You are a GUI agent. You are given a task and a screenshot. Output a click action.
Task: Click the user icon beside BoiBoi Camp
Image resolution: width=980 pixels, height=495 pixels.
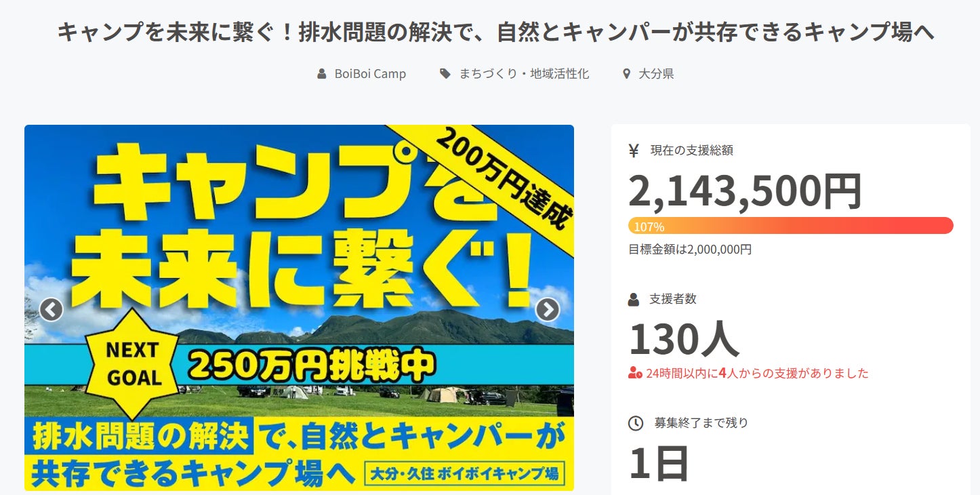coord(322,74)
